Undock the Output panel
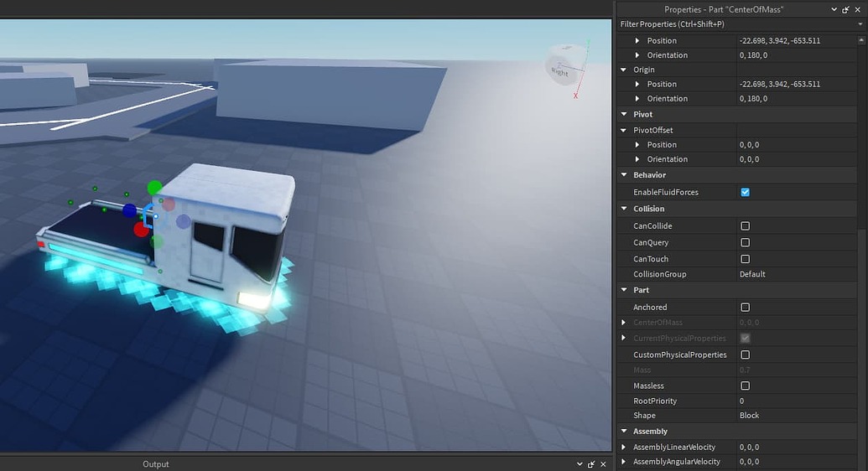Screen dimensions: 868x471 click(x=590, y=463)
